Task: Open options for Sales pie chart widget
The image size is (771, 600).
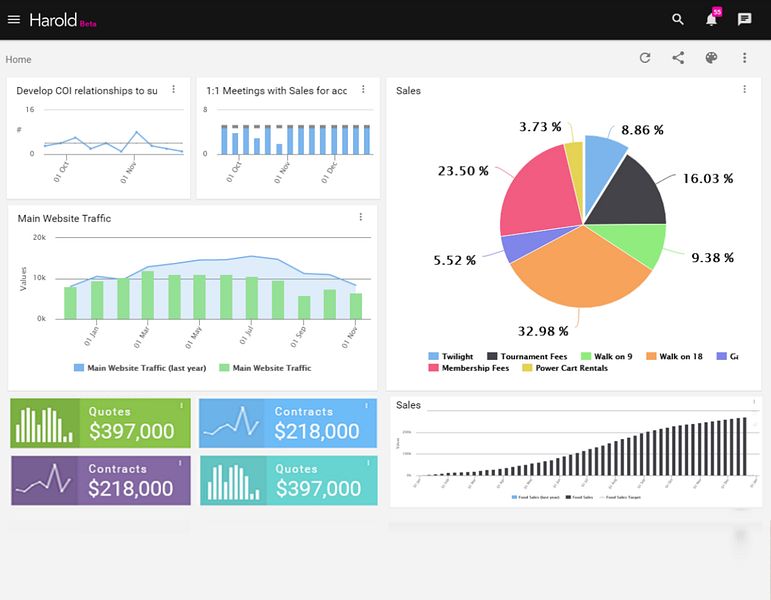Action: pos(744,89)
